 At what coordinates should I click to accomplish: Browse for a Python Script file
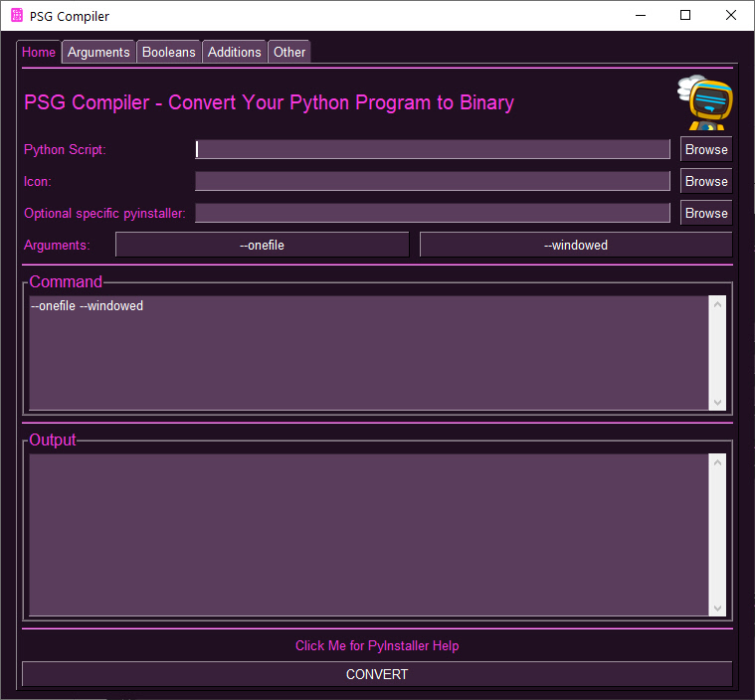pos(706,149)
